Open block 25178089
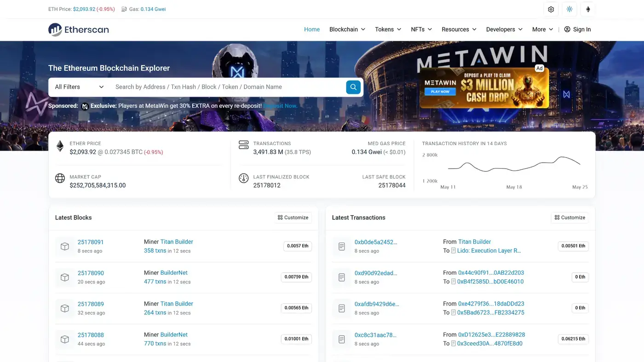Screen dimensions: 644x362 (x=91, y=304)
